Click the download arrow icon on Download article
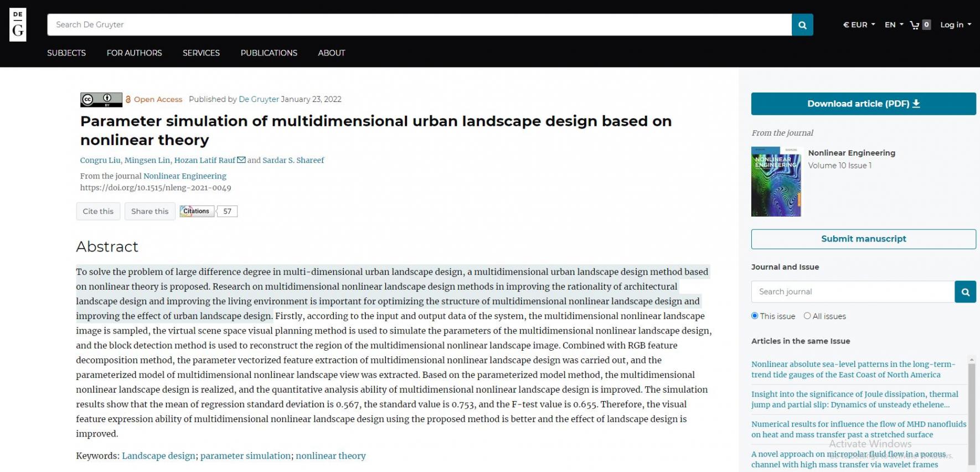The image size is (980, 472). (916, 104)
